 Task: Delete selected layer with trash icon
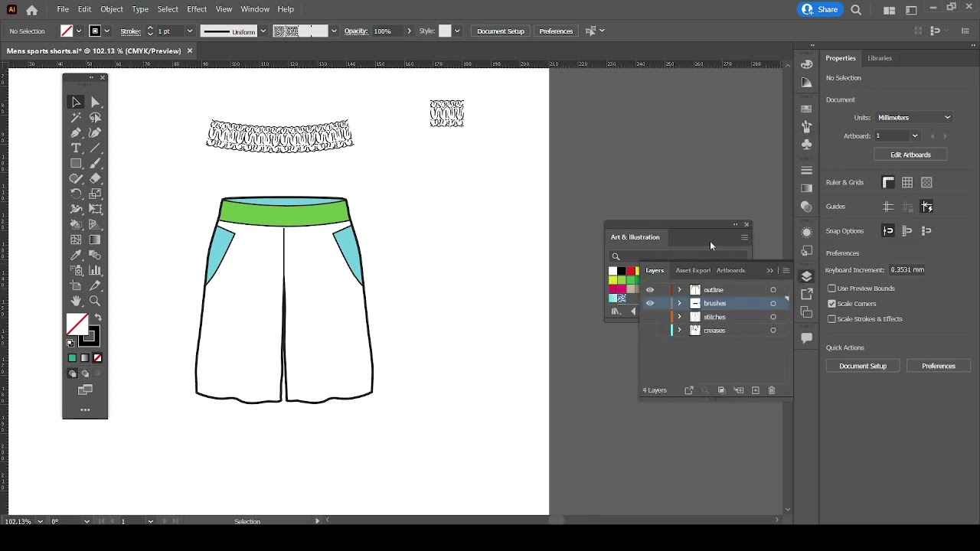pos(772,391)
